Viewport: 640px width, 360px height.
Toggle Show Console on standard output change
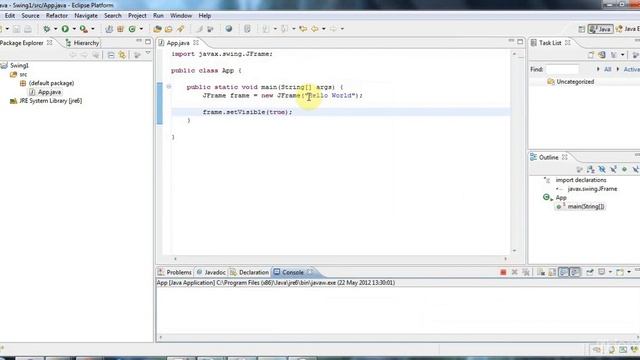click(x=564, y=272)
